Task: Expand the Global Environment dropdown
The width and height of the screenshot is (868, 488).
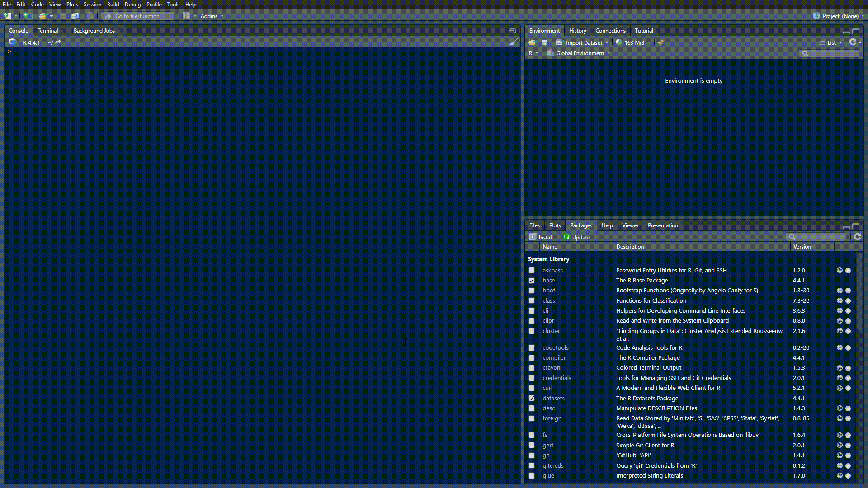Action: pyautogui.click(x=580, y=53)
